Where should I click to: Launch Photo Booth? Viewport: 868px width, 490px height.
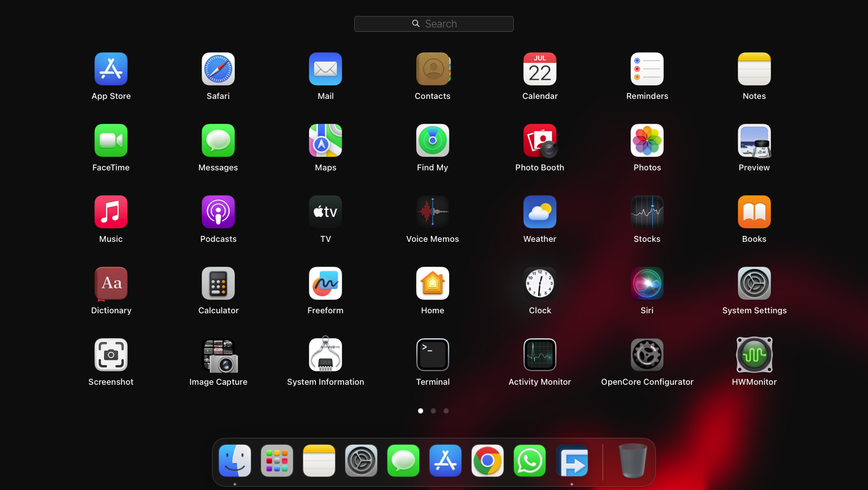(540, 140)
